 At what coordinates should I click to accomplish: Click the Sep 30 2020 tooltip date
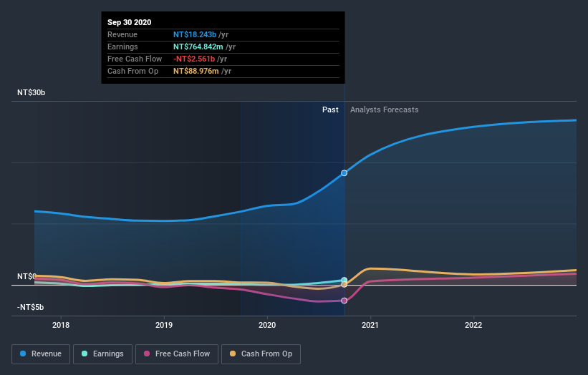[130, 22]
